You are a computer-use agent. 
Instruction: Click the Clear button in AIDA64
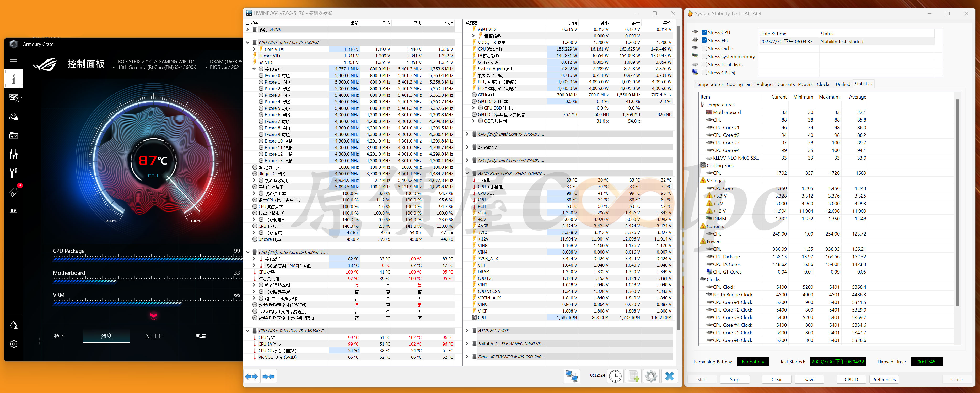point(777,379)
